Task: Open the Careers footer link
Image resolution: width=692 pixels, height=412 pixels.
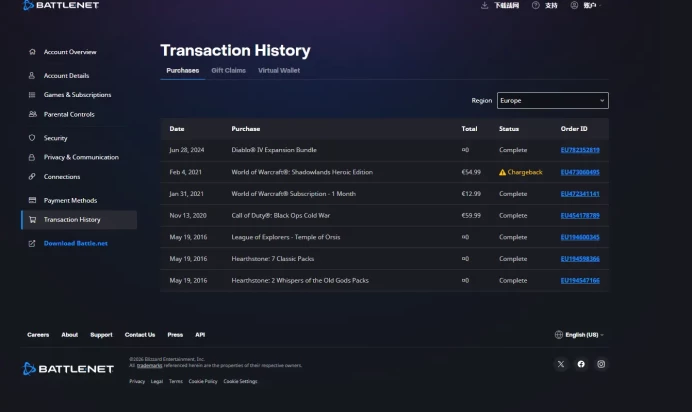Action: click(x=38, y=335)
